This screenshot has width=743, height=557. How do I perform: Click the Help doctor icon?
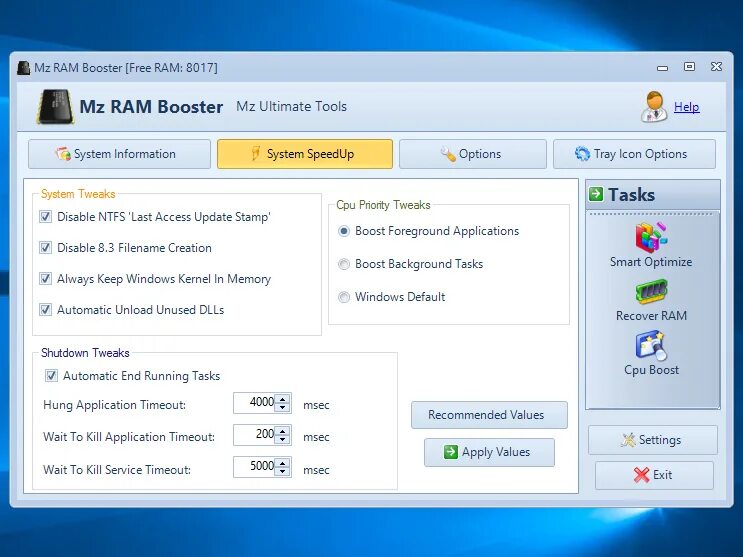654,107
